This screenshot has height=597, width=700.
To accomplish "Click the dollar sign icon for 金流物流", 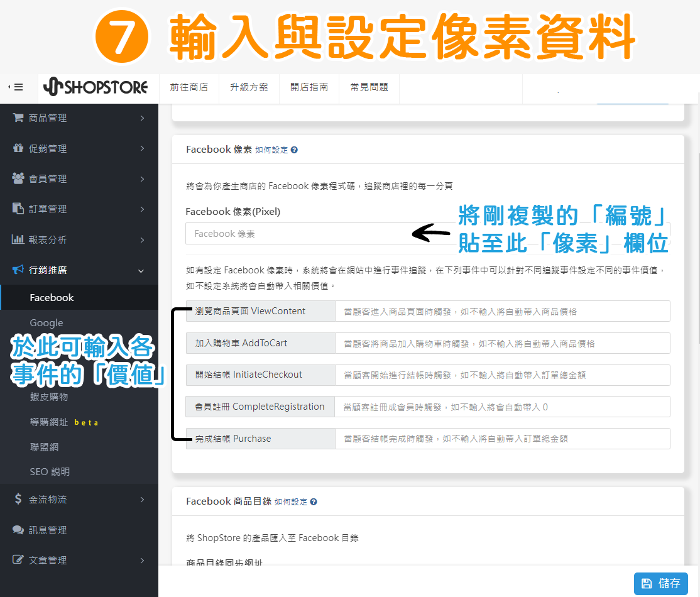I will click(18, 499).
